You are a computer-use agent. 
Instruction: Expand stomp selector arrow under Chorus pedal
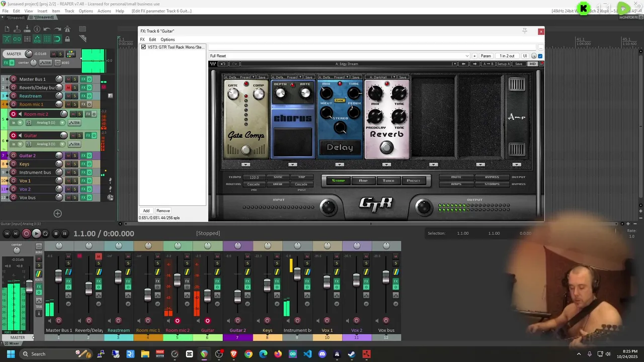coord(292,164)
